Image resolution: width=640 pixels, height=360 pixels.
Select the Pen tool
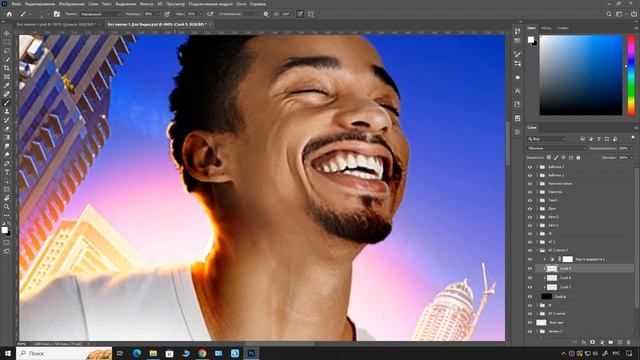[x=7, y=163]
